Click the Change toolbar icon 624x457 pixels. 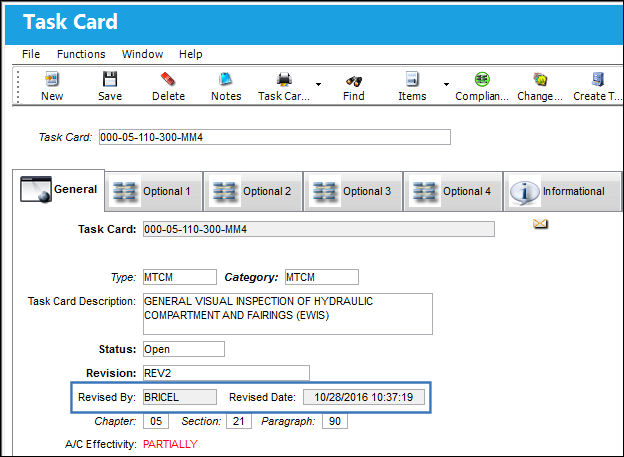coord(540,79)
